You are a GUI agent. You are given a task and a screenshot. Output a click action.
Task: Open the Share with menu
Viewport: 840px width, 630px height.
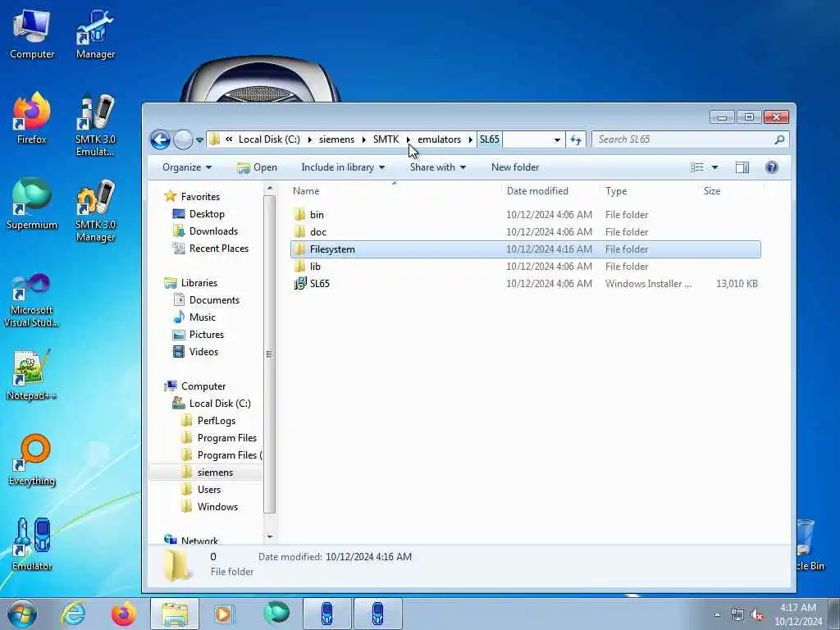point(438,167)
